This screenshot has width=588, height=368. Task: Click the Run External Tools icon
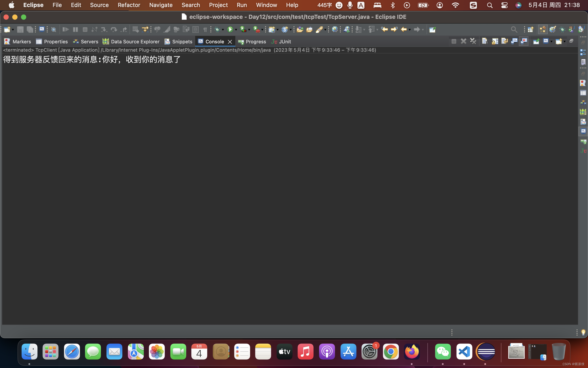(256, 29)
